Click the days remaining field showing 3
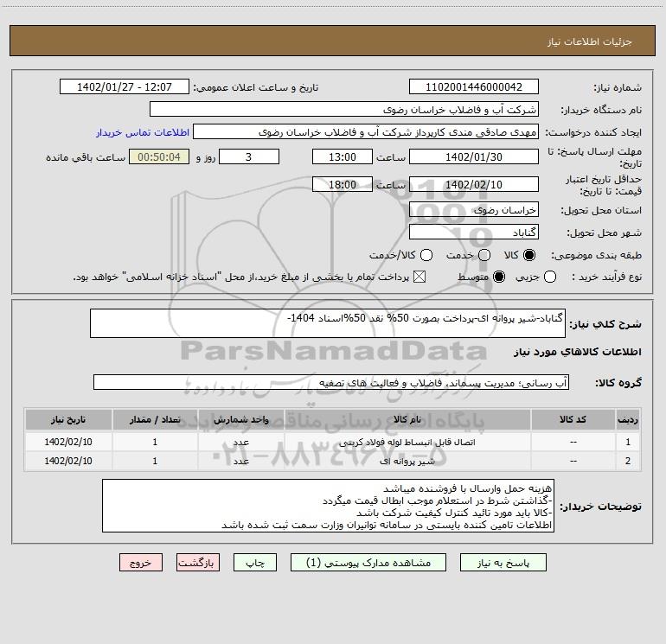 [x=249, y=156]
